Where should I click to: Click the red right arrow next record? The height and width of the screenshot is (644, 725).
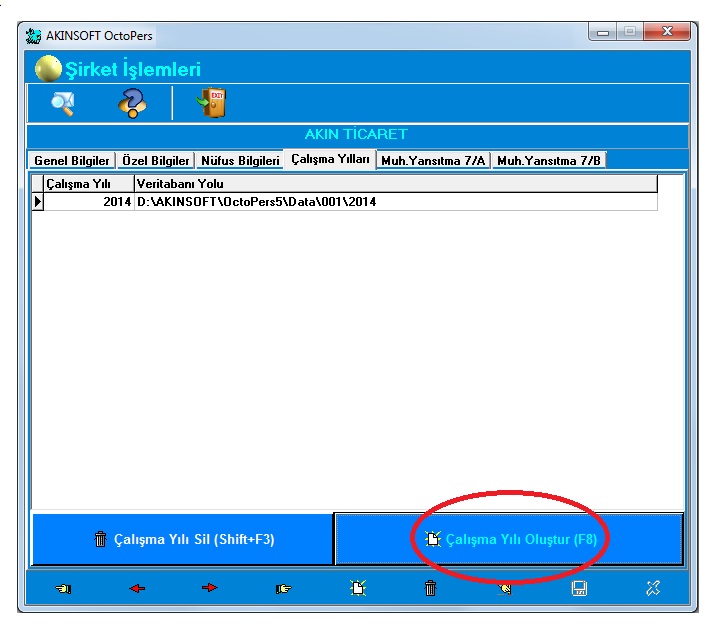coord(210,588)
